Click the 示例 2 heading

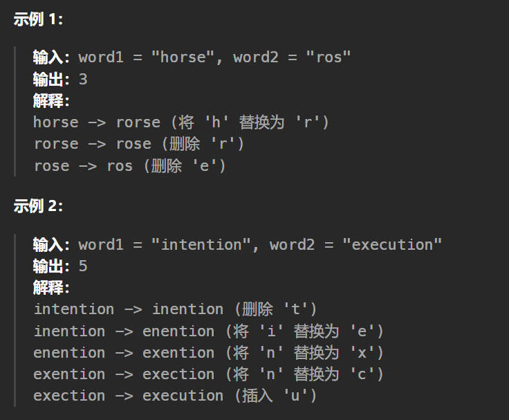tap(38, 206)
